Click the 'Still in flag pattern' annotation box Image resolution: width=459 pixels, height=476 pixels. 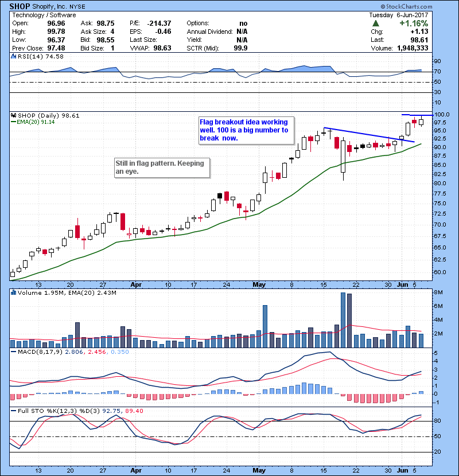(162, 167)
